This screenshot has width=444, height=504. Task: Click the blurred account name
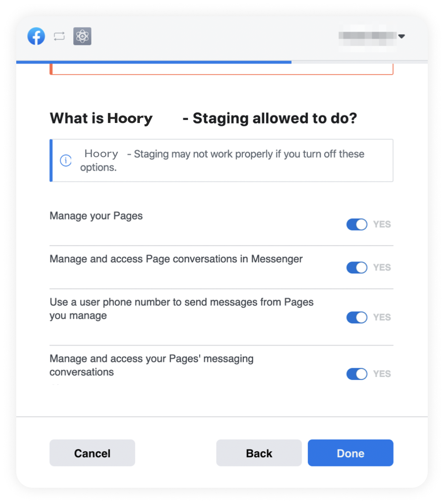click(x=367, y=36)
